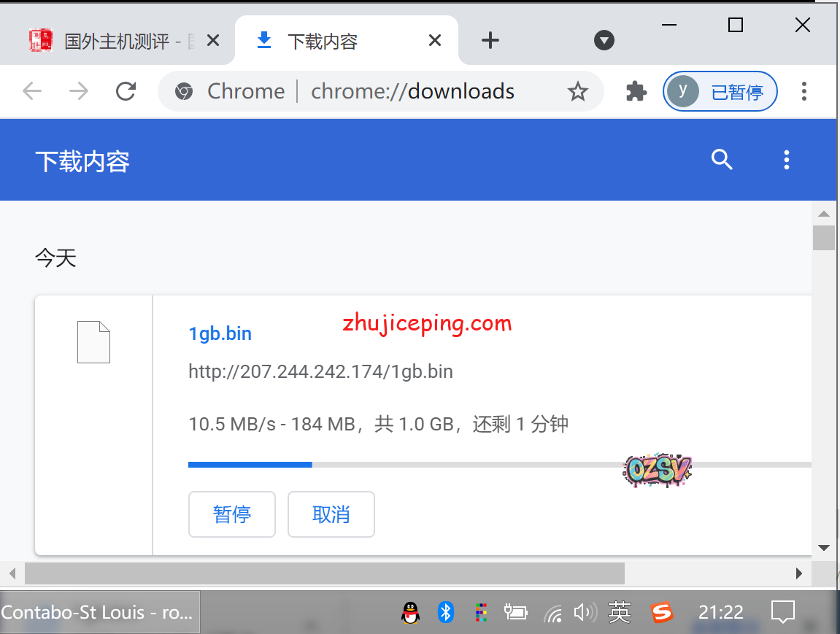Open the new tab plus button
840x634 pixels.
click(490, 41)
